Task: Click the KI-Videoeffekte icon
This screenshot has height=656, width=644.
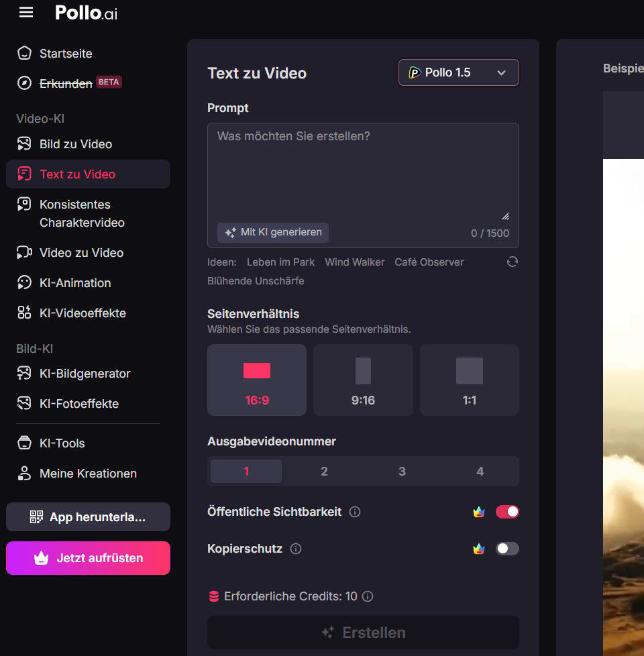Action: click(x=24, y=313)
